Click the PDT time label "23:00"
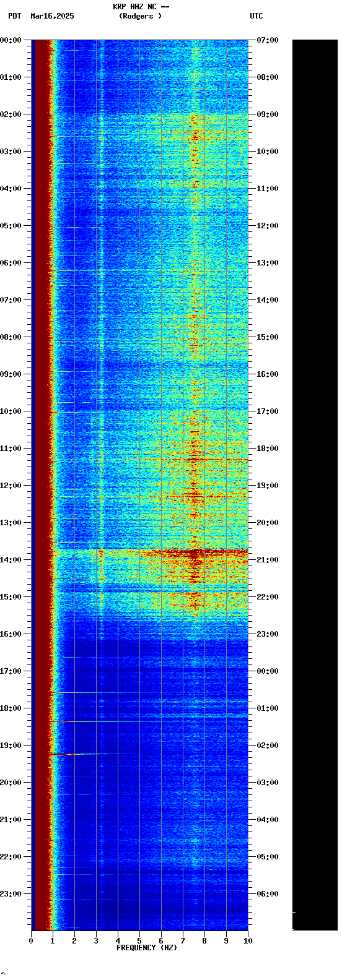 11,894
